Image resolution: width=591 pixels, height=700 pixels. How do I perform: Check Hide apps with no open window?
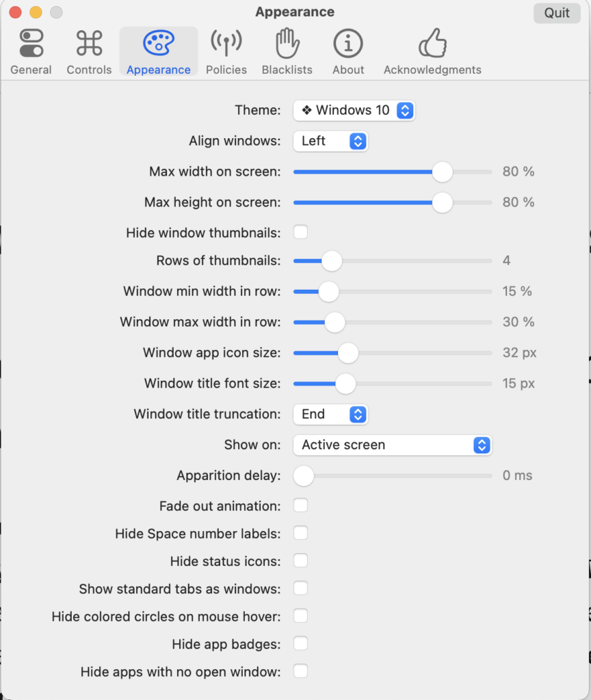tap(300, 671)
